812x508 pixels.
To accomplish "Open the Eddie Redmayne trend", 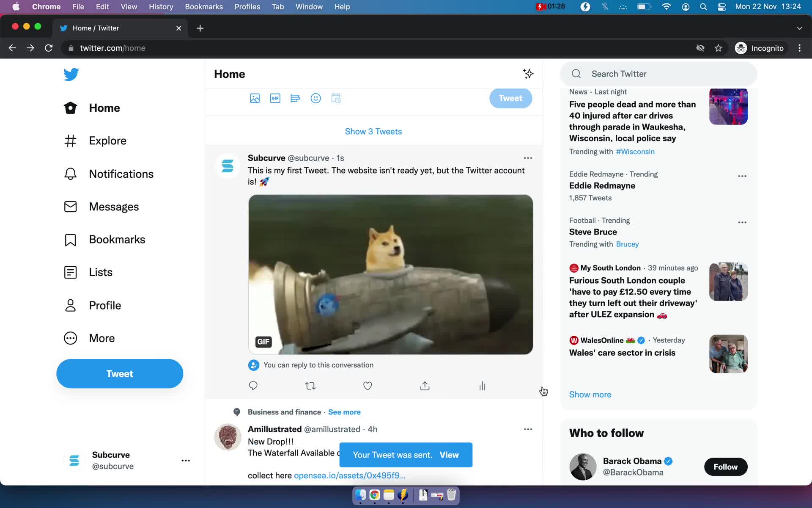I will pyautogui.click(x=602, y=186).
